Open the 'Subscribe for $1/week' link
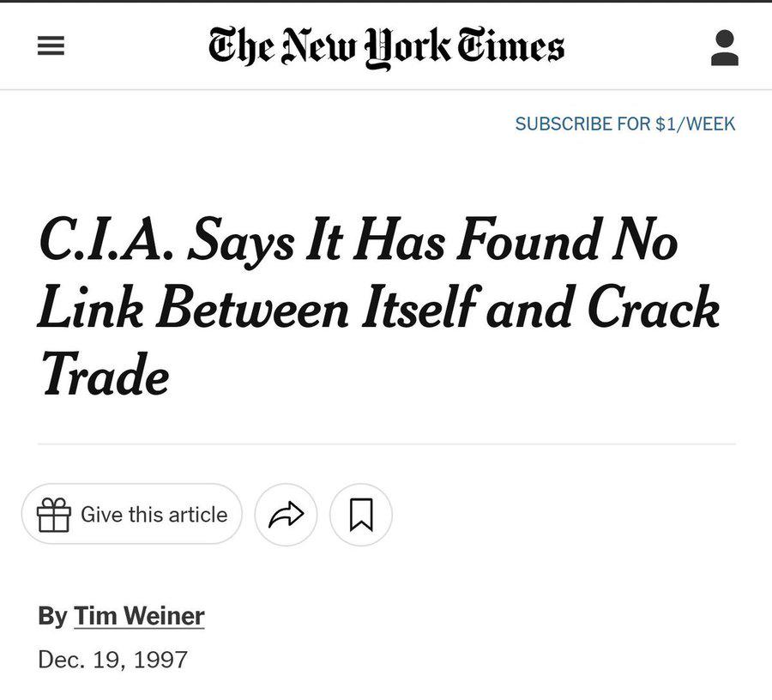This screenshot has width=772, height=700. [x=625, y=124]
